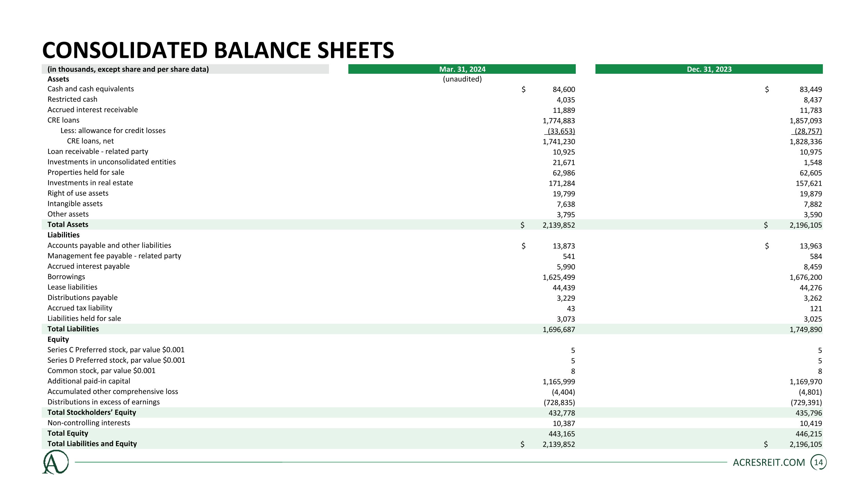Click Total Stockholders' Equity label
The height and width of the screenshot is (488, 868).
(92, 412)
